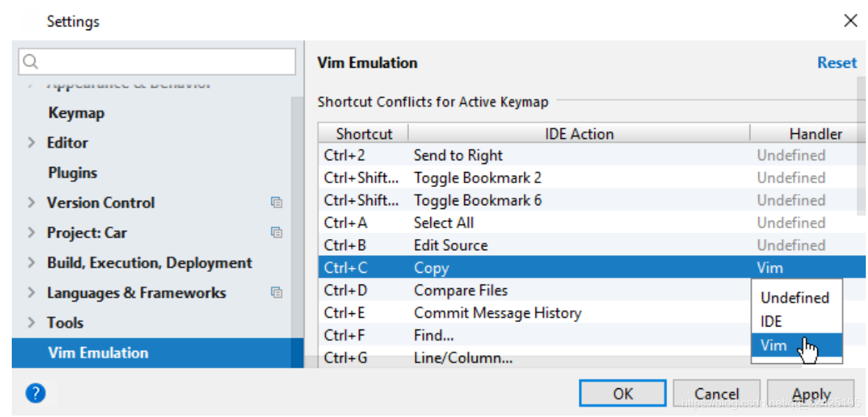Select Vim option in handler popup

coord(796,345)
